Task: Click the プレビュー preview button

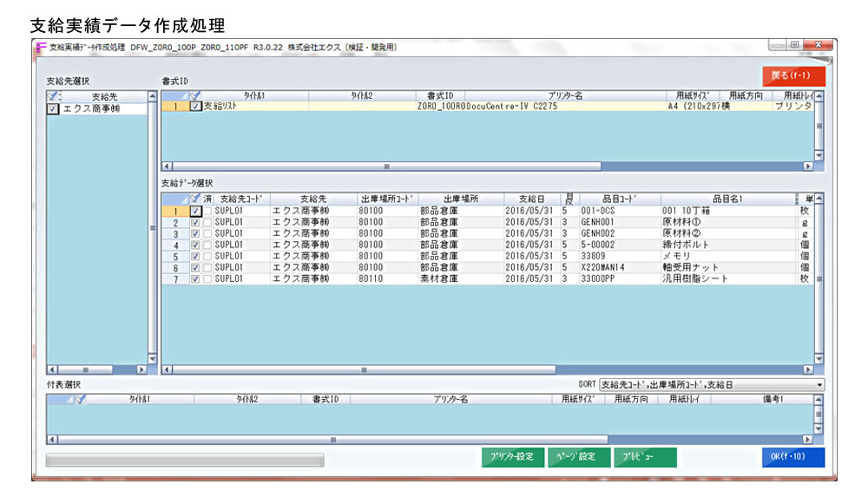Action: [x=645, y=457]
